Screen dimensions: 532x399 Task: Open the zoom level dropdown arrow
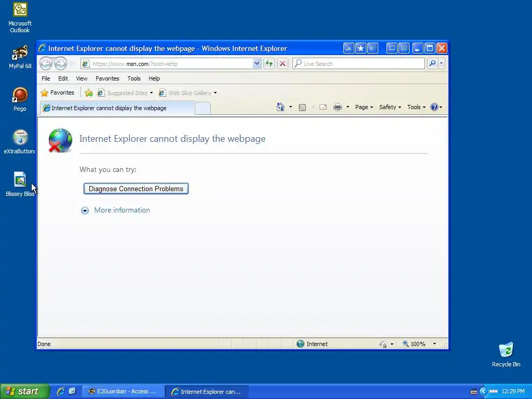click(x=434, y=344)
